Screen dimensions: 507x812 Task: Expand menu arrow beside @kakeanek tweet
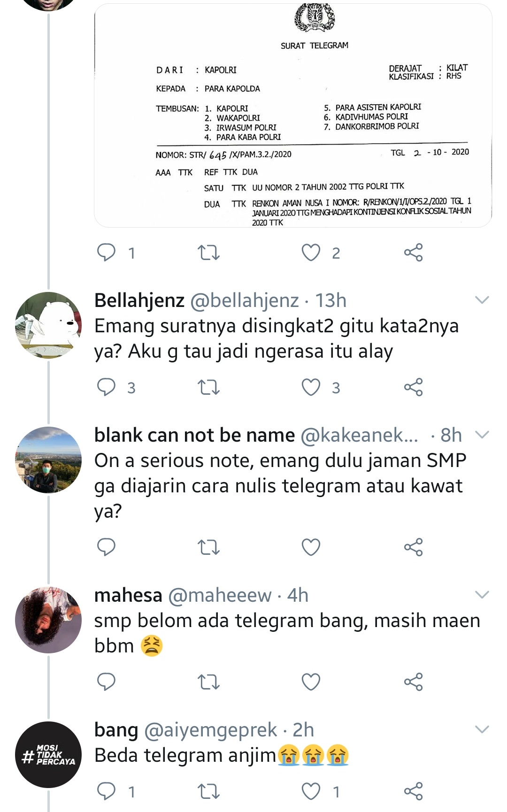[x=482, y=435]
